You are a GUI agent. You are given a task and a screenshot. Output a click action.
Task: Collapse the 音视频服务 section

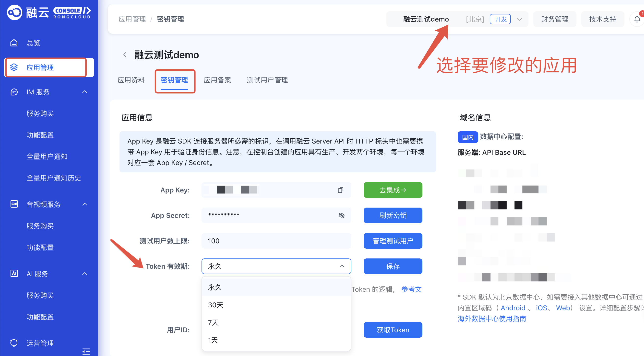[85, 204]
